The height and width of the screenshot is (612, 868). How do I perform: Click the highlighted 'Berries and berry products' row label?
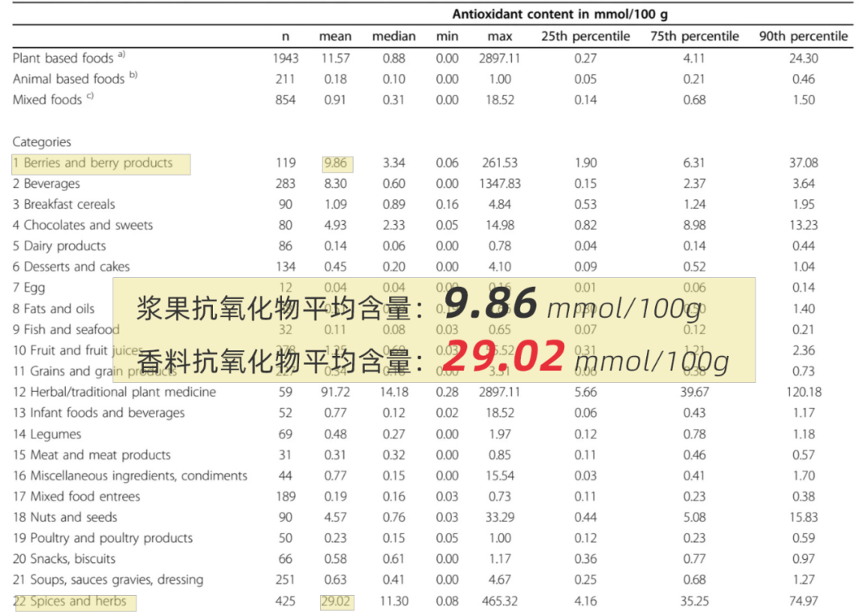pos(98,163)
